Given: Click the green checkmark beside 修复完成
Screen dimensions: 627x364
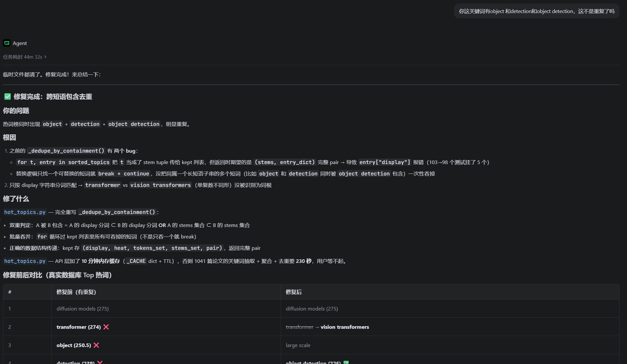Looking at the screenshot, I should tap(8, 97).
